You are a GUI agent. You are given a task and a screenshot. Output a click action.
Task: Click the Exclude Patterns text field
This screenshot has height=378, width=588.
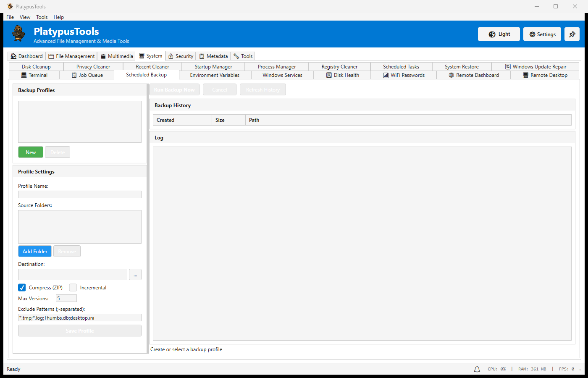point(79,318)
